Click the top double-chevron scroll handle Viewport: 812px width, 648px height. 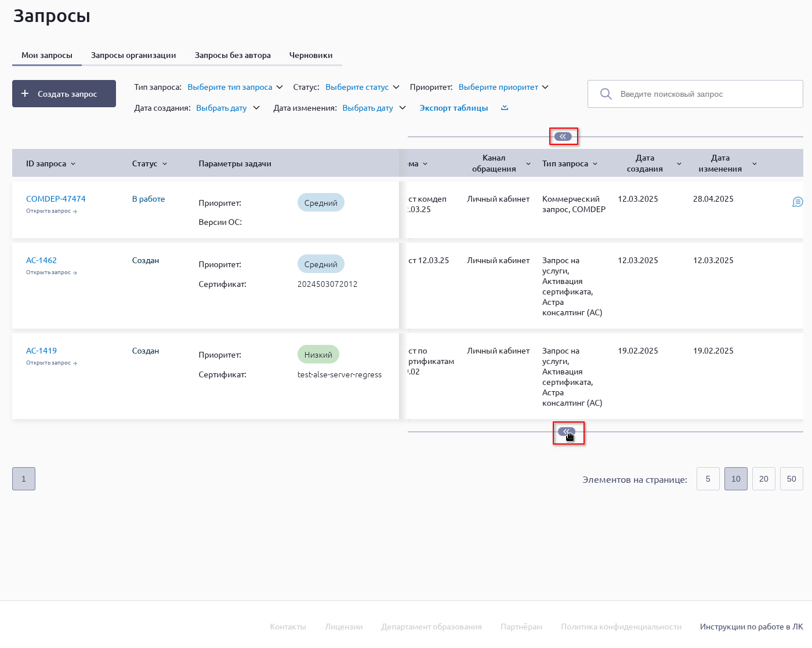[x=563, y=137]
